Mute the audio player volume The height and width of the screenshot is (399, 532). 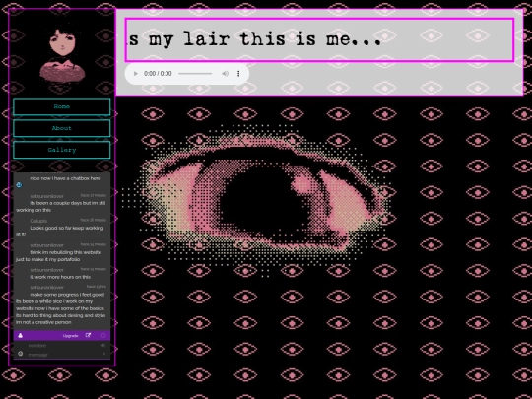(x=225, y=74)
